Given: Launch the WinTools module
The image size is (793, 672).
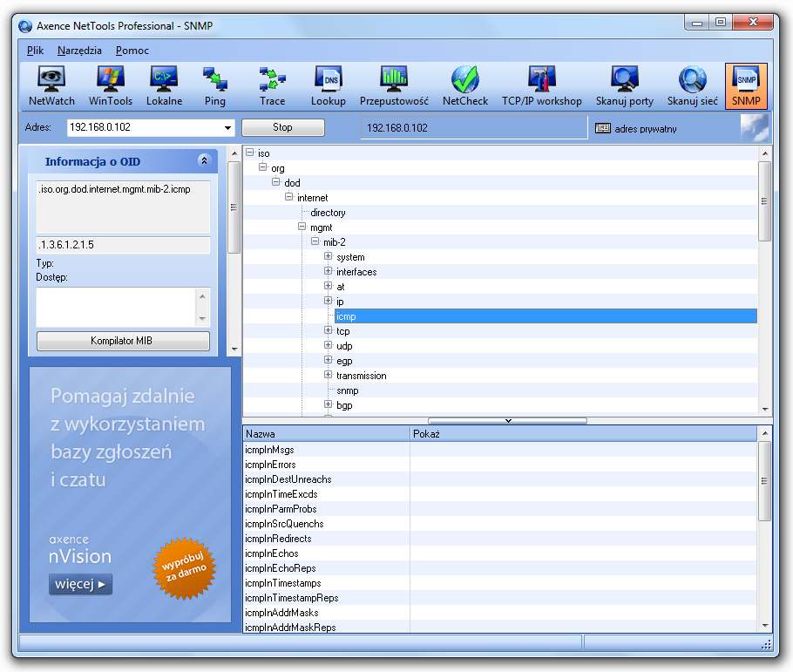Looking at the screenshot, I should click(x=111, y=86).
